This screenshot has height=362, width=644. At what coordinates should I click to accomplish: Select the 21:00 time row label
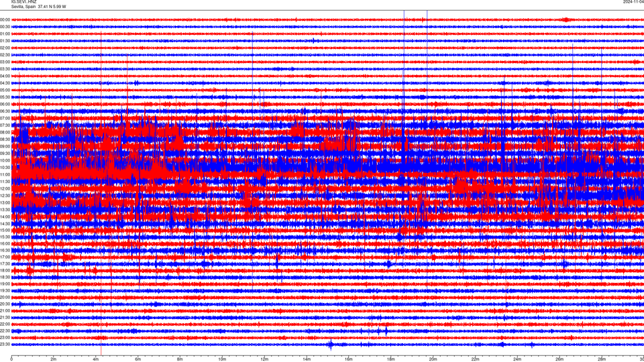pyautogui.click(x=5, y=310)
